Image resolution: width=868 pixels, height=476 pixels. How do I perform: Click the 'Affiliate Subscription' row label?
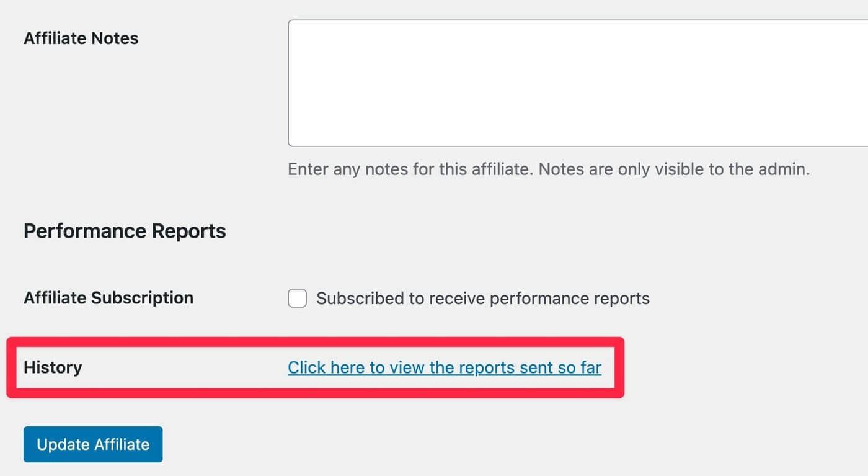click(x=108, y=298)
